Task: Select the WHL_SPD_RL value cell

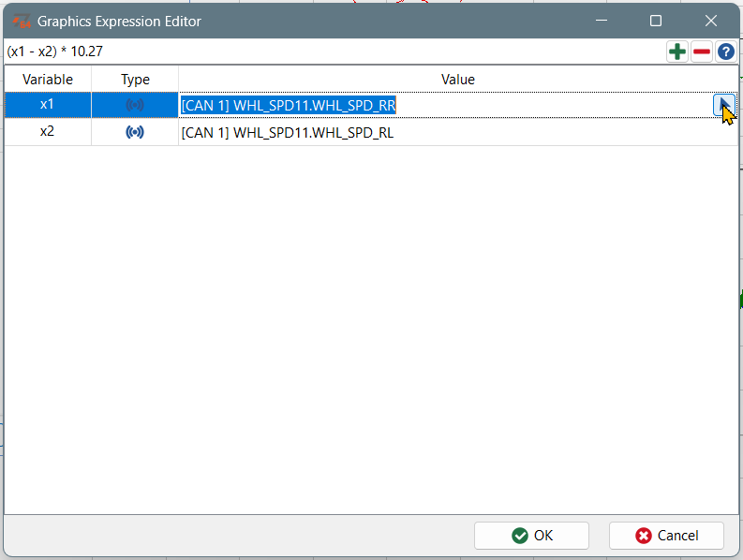Action: (458, 133)
